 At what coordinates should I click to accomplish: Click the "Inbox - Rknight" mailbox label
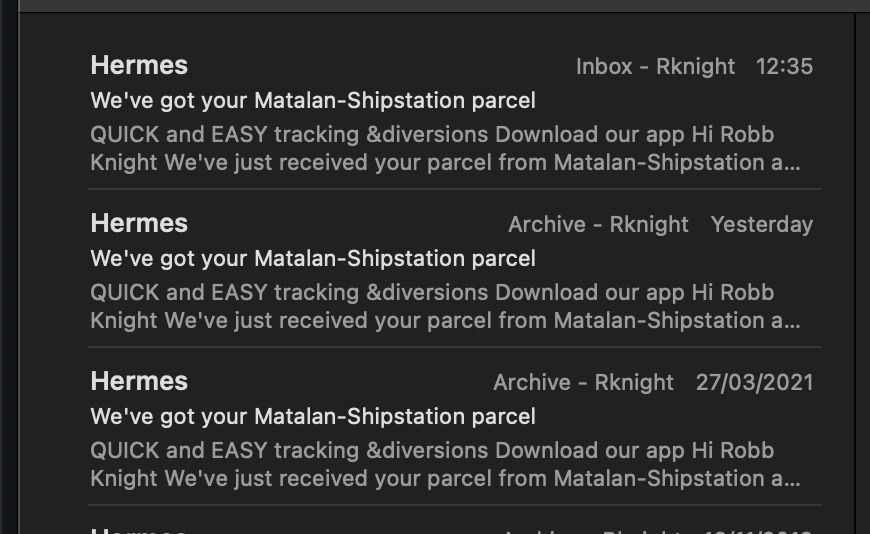point(655,67)
